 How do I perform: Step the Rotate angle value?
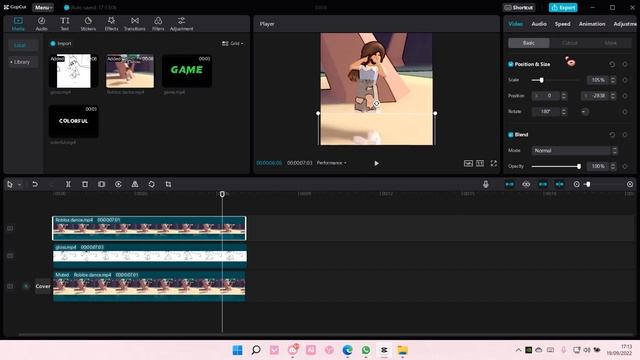click(x=564, y=111)
